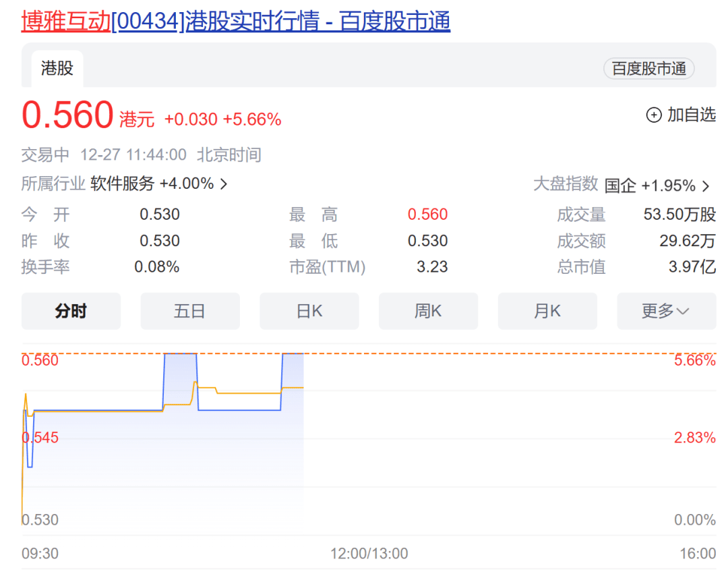The height and width of the screenshot is (572, 728).
Task: Click the 市盈(TTM) value 3.23
Action: tap(432, 266)
